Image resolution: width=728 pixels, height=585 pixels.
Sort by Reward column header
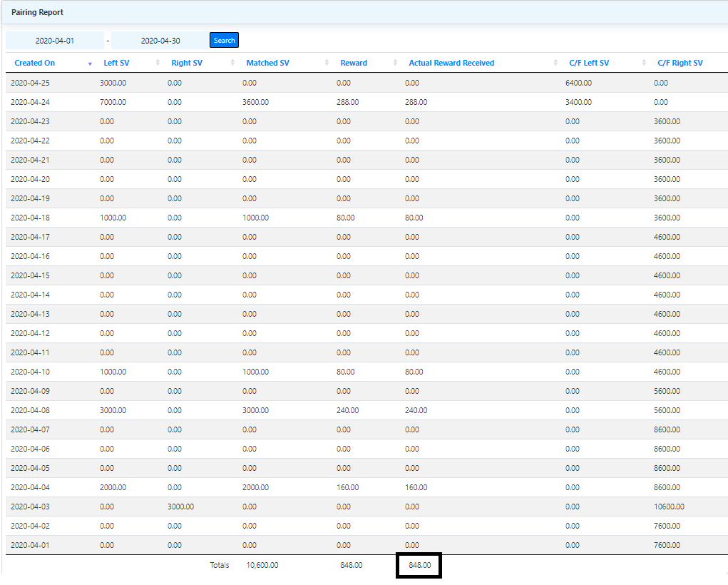point(354,63)
